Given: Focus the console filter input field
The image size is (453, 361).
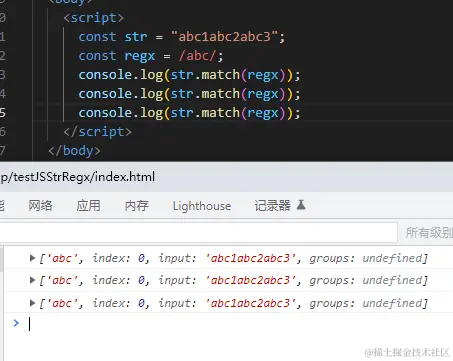Looking at the screenshot, I should [x=198, y=232].
